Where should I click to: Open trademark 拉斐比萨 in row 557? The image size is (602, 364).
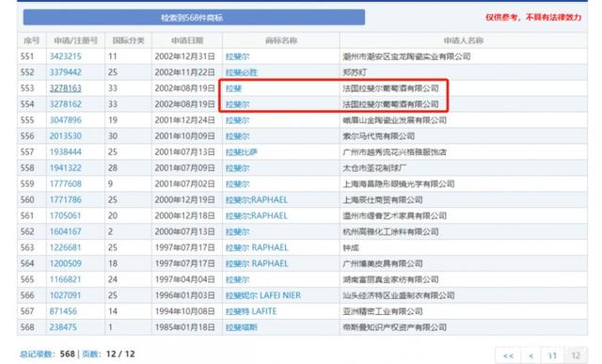tap(241, 152)
